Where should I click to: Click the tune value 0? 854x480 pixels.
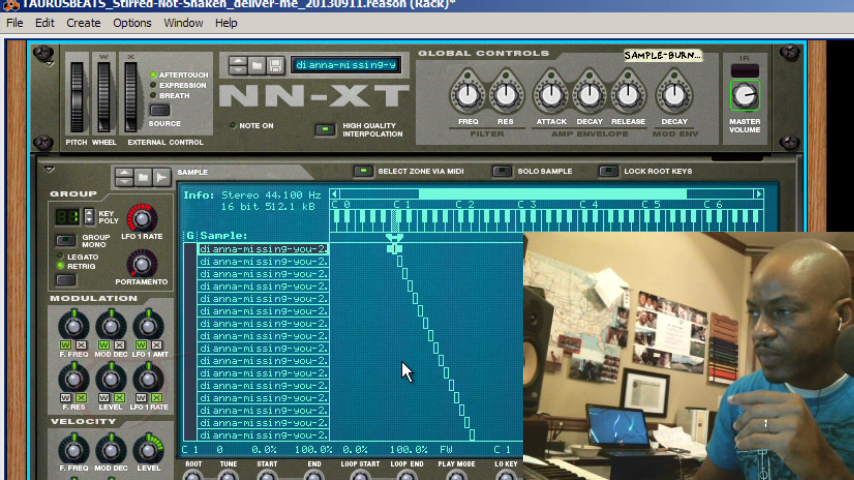point(219,449)
